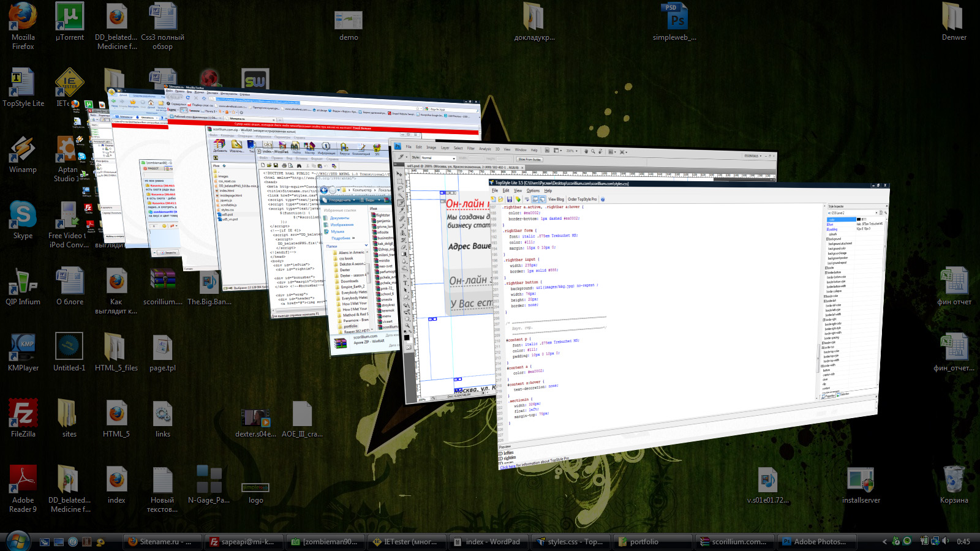Switch to index - WordPad taskbar button

click(489, 542)
